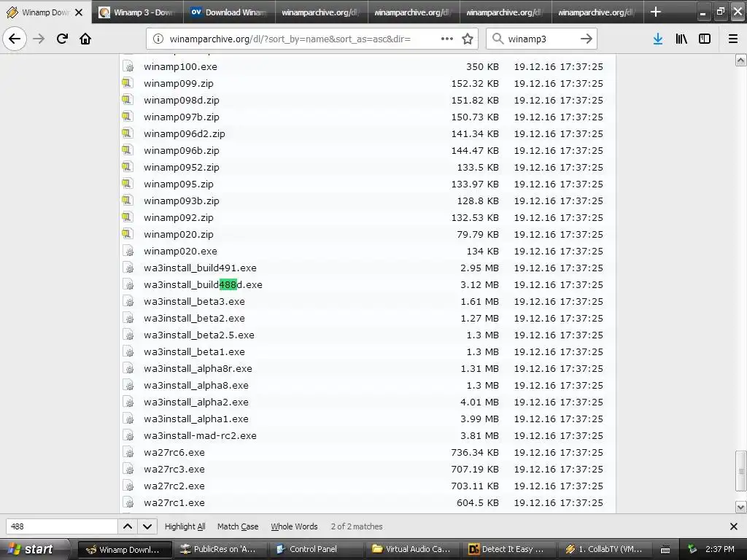Close the first Winamp Down tab
Screen dimensions: 747x560
[x=79, y=12]
